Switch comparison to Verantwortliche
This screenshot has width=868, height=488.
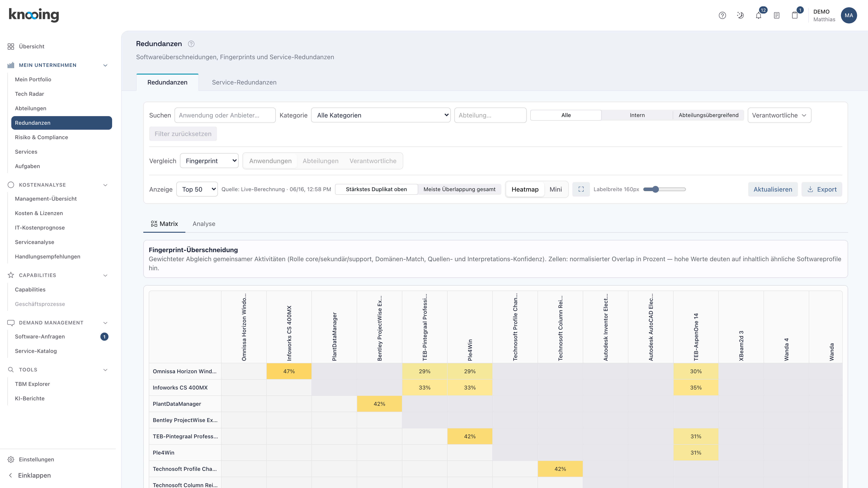point(373,161)
